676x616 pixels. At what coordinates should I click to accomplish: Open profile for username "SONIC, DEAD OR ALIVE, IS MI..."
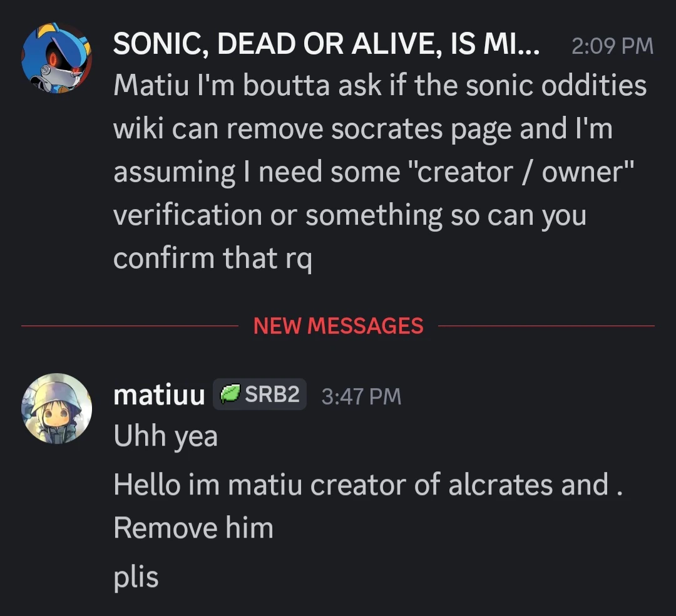[x=325, y=45]
